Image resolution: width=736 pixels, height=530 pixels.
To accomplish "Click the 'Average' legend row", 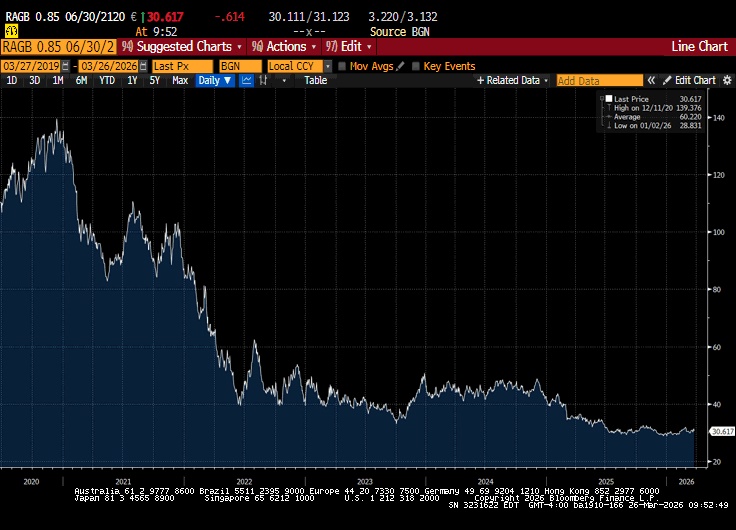I will (654, 117).
